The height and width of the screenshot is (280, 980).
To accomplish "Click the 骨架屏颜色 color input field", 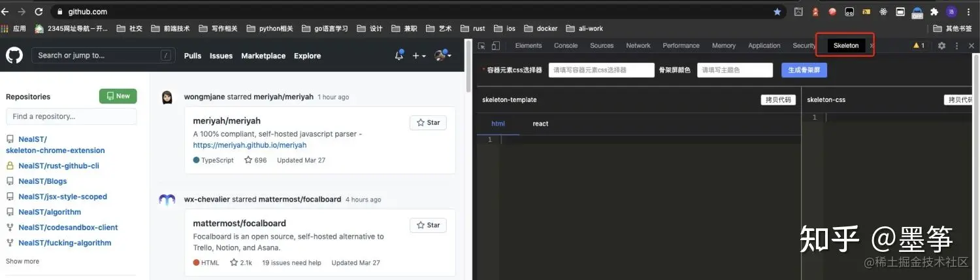I will click(735, 70).
